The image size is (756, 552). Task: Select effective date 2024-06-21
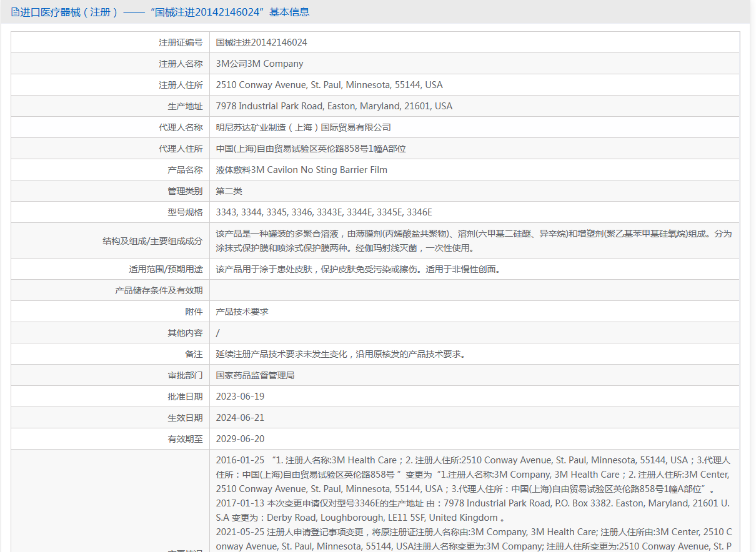(x=241, y=418)
